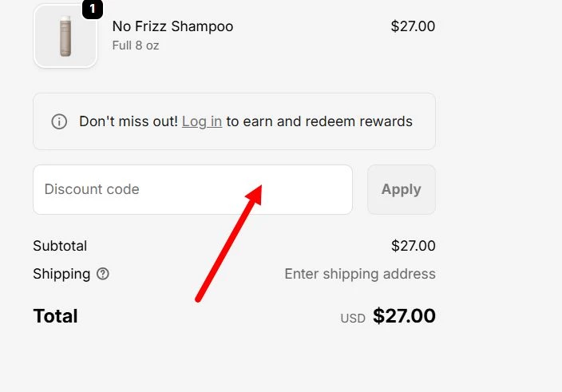
Task: Click the quantity badge showing 1
Action: (x=93, y=9)
